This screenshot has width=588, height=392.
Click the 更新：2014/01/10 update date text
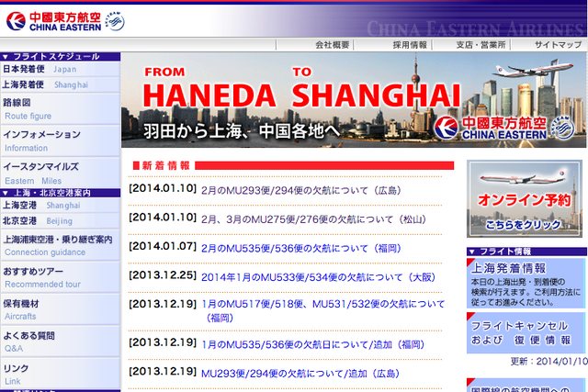pos(549,362)
